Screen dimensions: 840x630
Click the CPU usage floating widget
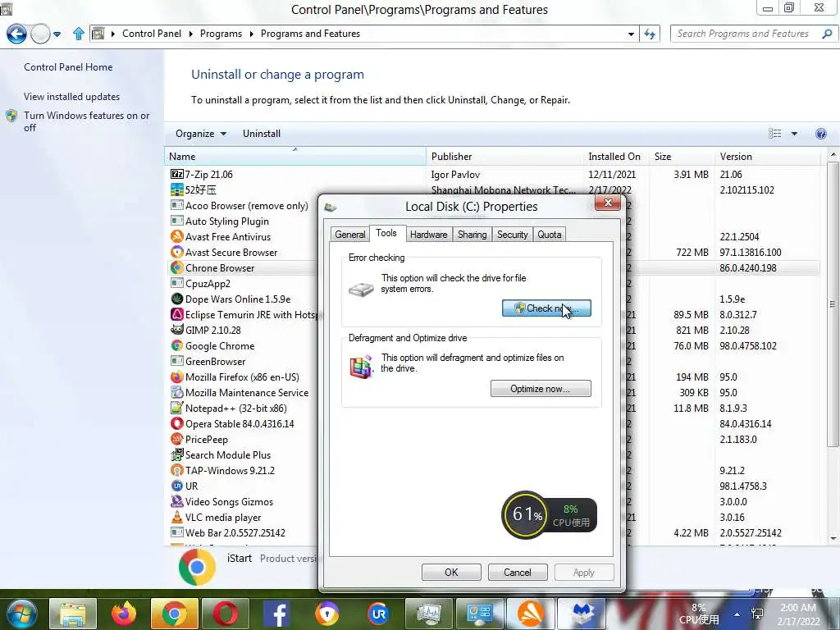click(x=549, y=515)
